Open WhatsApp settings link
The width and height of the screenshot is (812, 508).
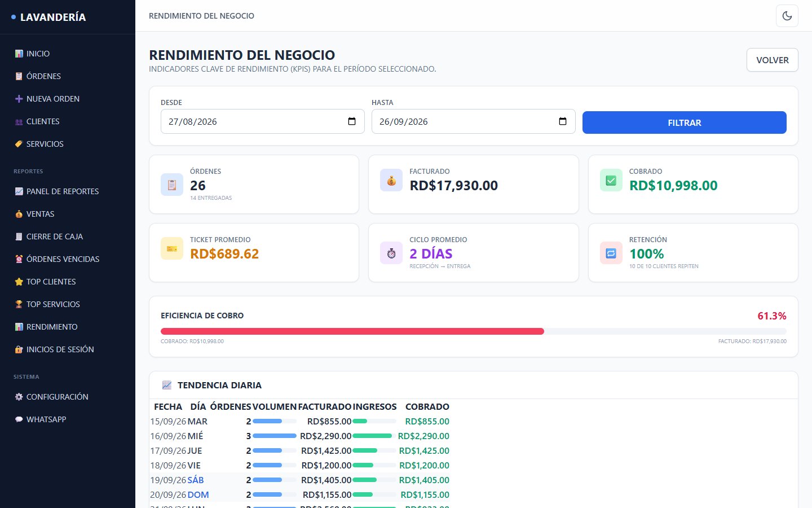click(x=68, y=419)
